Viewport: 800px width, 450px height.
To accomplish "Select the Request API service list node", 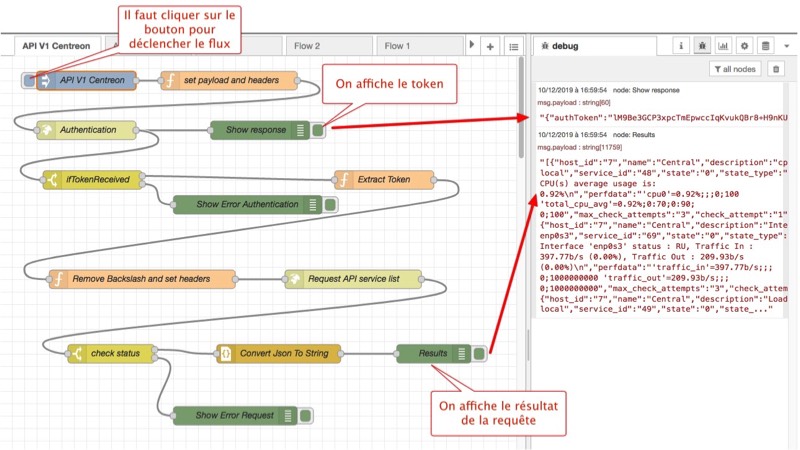I will tap(346, 279).
